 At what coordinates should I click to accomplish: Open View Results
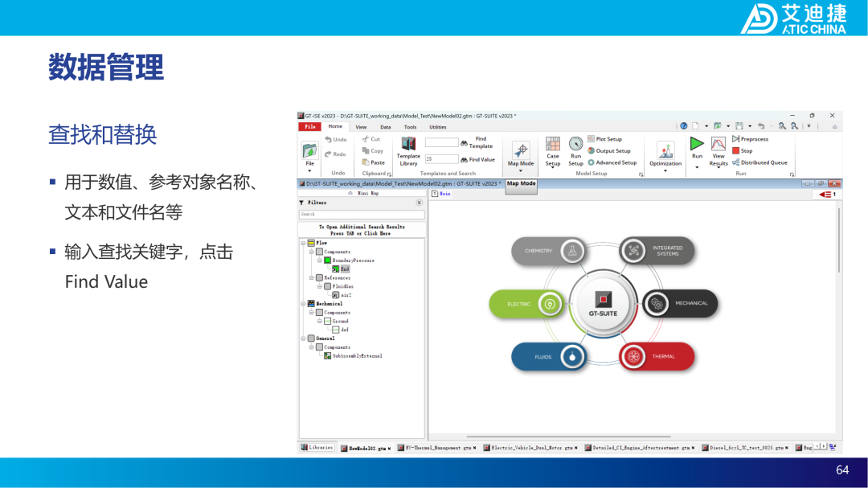[x=718, y=151]
